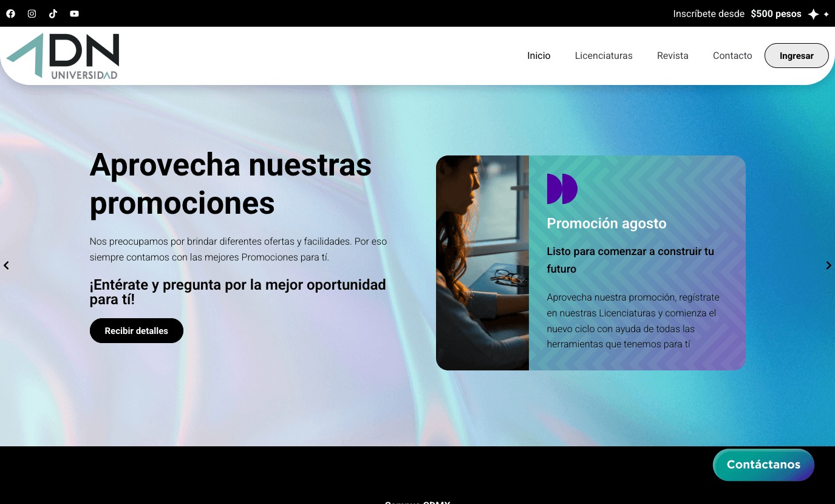Open the Instagram profile icon
This screenshot has height=504, width=835.
[32, 13]
